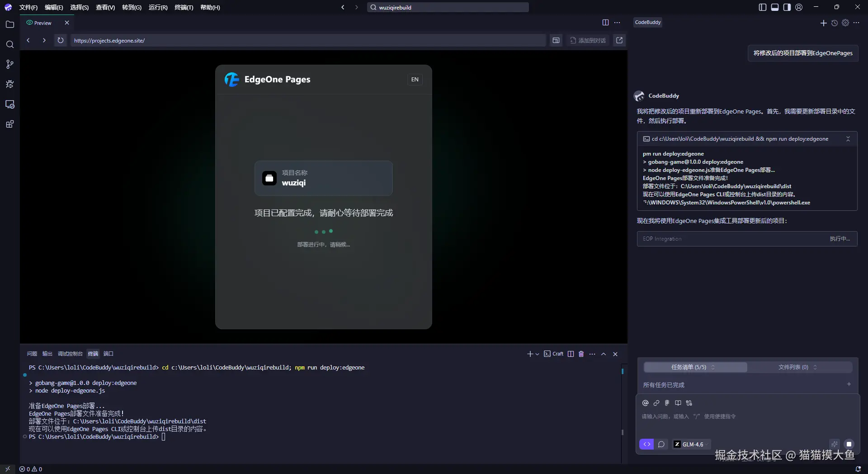The image size is (868, 474).
Task: Click the prompt enhance sparkle icon
Action: pos(835,444)
